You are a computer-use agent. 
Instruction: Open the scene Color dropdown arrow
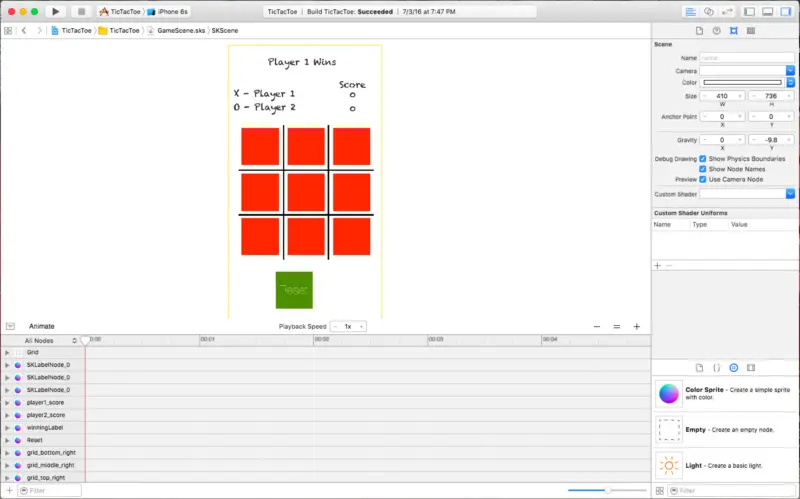pyautogui.click(x=790, y=82)
